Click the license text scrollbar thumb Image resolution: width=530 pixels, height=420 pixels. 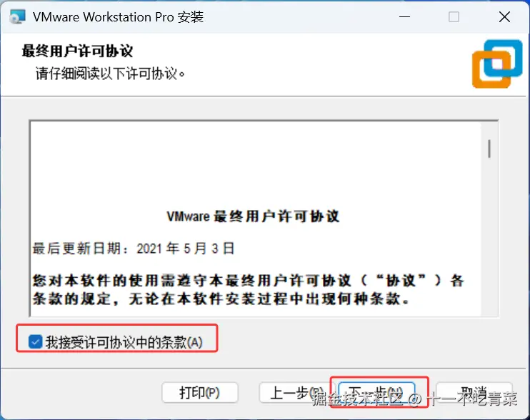(489, 149)
